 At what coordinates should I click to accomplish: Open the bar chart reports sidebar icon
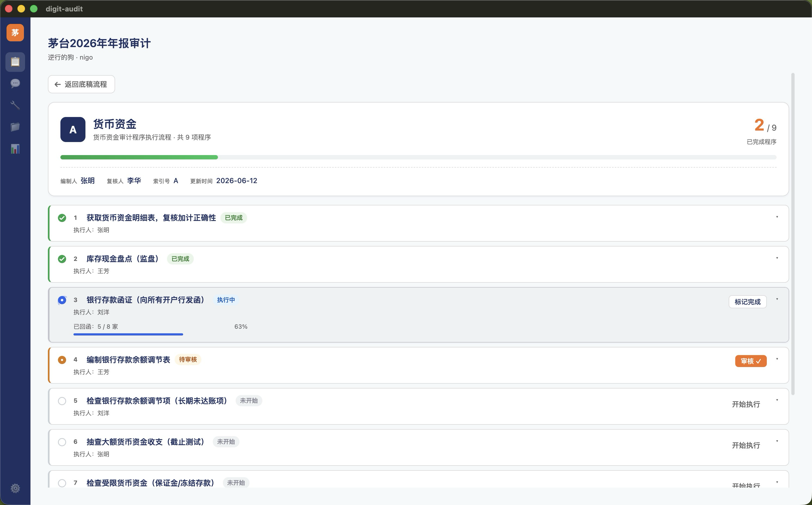[x=15, y=149]
